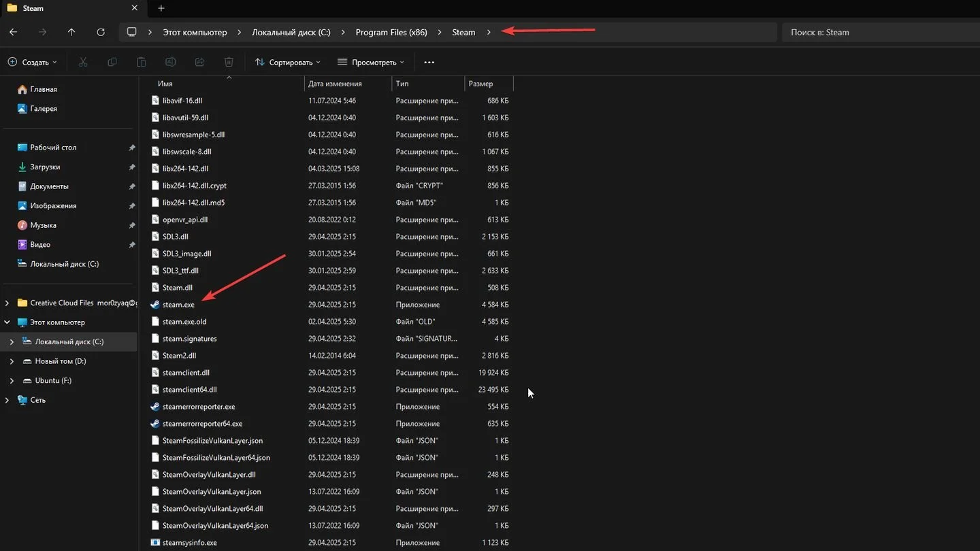Image resolution: width=980 pixels, height=551 pixels.
Task: Open the Создать dropdown
Action: click(32, 62)
